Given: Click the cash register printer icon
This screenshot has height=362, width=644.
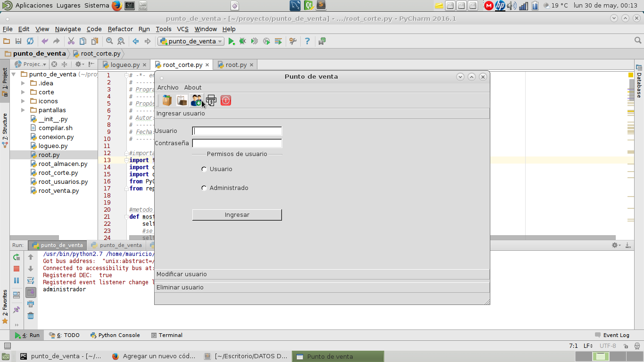Looking at the screenshot, I should point(211,100).
